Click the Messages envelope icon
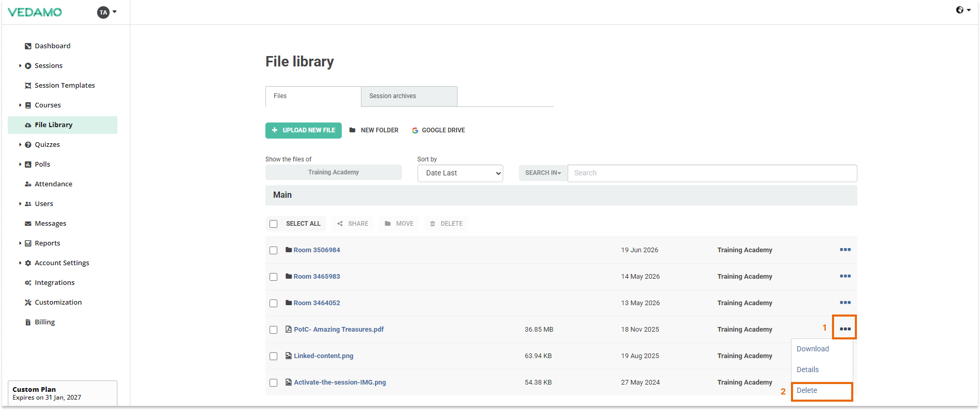 (28, 224)
